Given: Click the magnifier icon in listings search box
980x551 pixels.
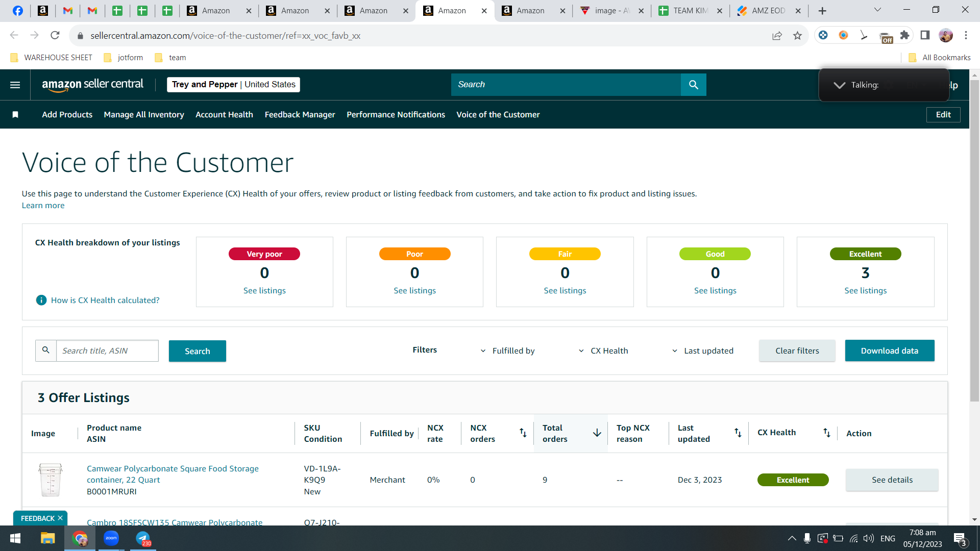Looking at the screenshot, I should click(46, 350).
